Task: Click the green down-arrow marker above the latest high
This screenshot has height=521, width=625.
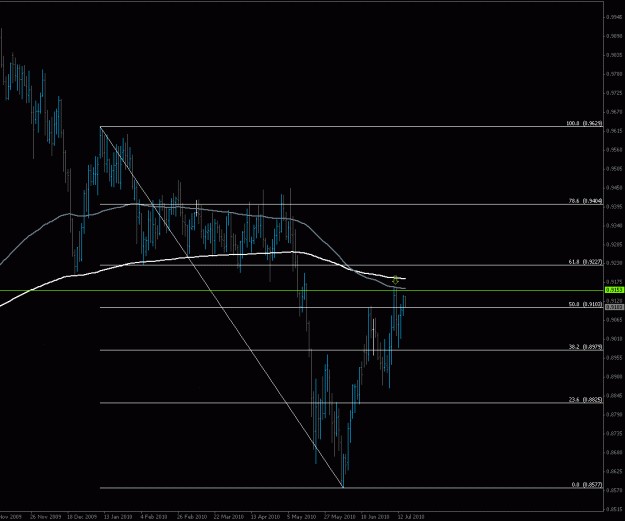Action: 395,280
